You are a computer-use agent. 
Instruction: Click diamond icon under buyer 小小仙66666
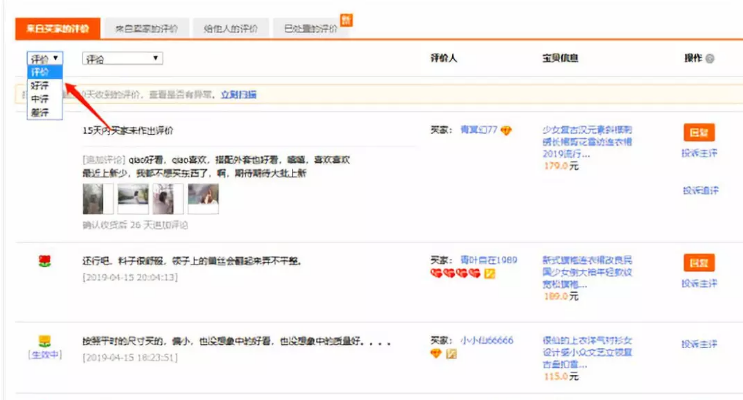435,354
